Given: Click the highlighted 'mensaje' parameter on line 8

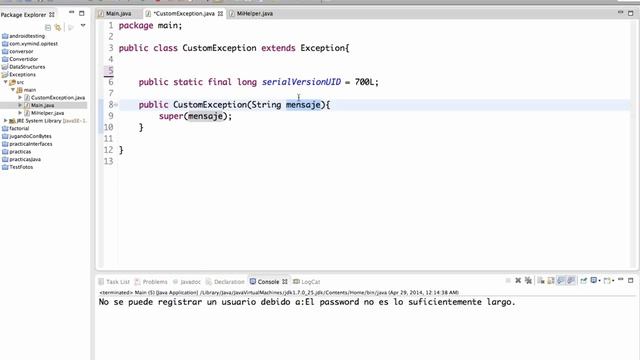Looking at the screenshot, I should [x=303, y=105].
